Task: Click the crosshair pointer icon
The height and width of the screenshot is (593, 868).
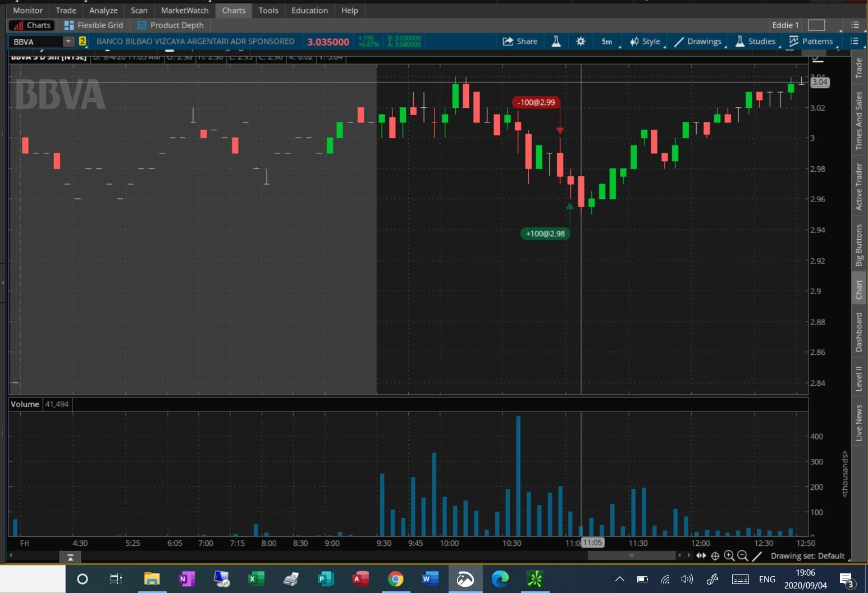Action: click(715, 556)
